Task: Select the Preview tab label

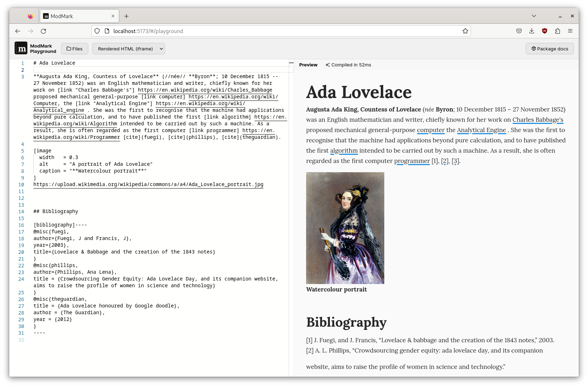Action: (x=308, y=65)
